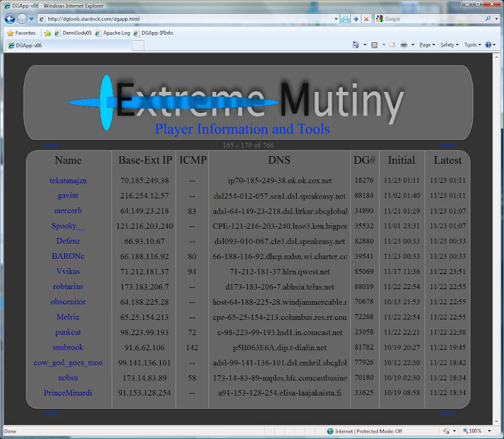Click the top next page >>> link
This screenshot has width=504, height=439.
tap(447, 145)
